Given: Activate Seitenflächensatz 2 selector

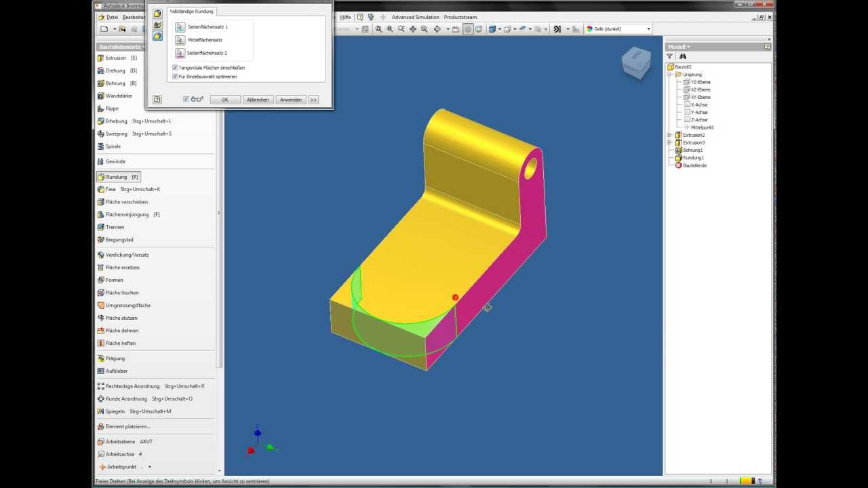Looking at the screenshot, I should click(180, 53).
